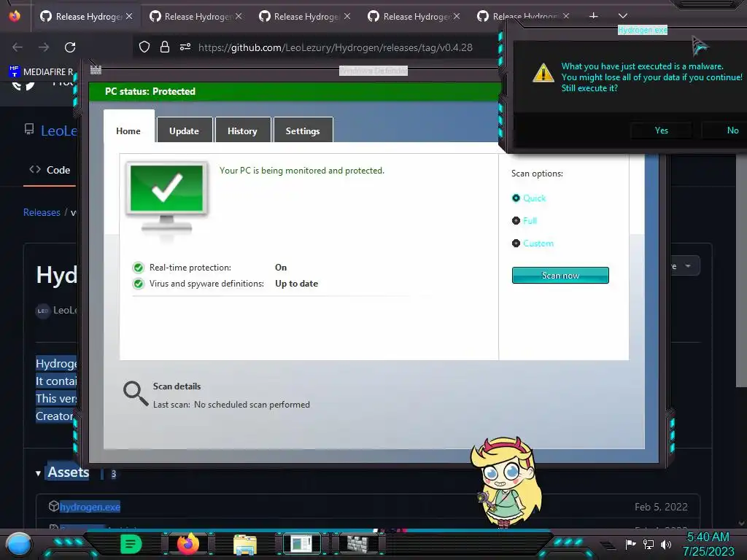Click the browser forward arrow

(x=44, y=47)
